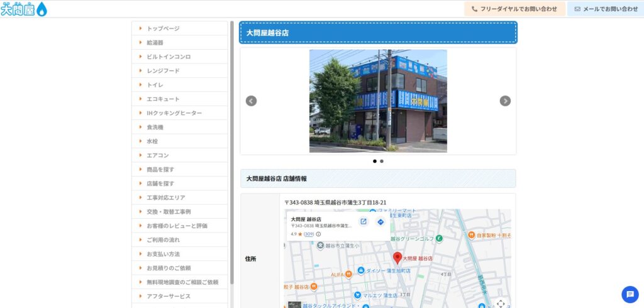The image size is (644, 308).
Task: Open the 309 reviews link on the map
Action: pyautogui.click(x=309, y=234)
